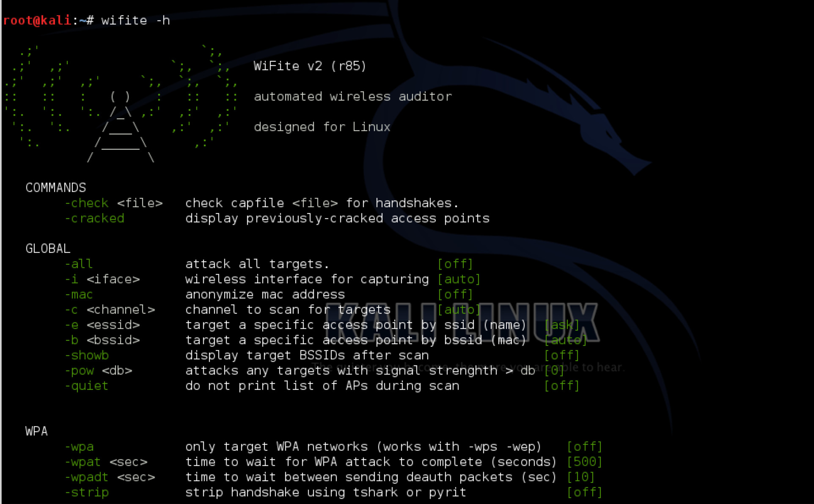The width and height of the screenshot is (814, 504).
Task: Click the -check <file> command option
Action: click(x=113, y=203)
